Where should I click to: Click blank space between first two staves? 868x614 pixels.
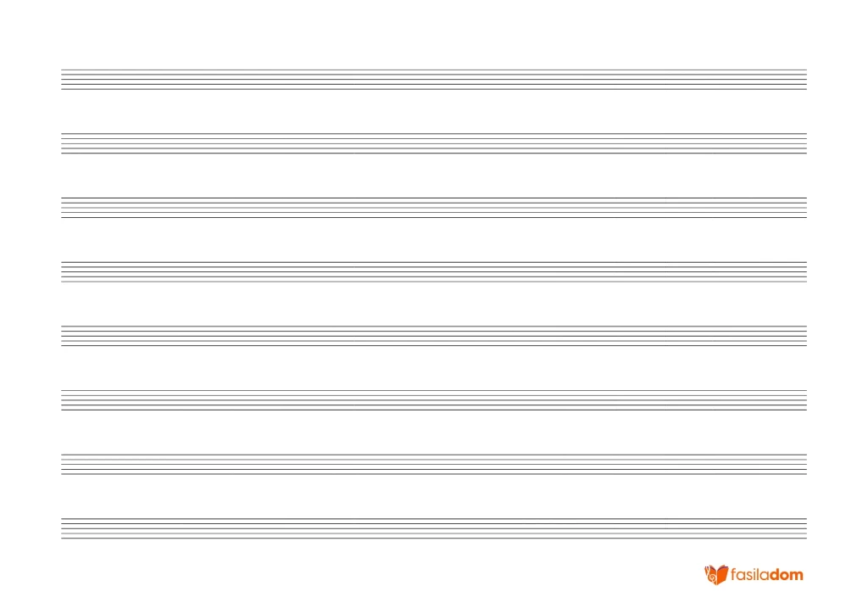coord(434,112)
